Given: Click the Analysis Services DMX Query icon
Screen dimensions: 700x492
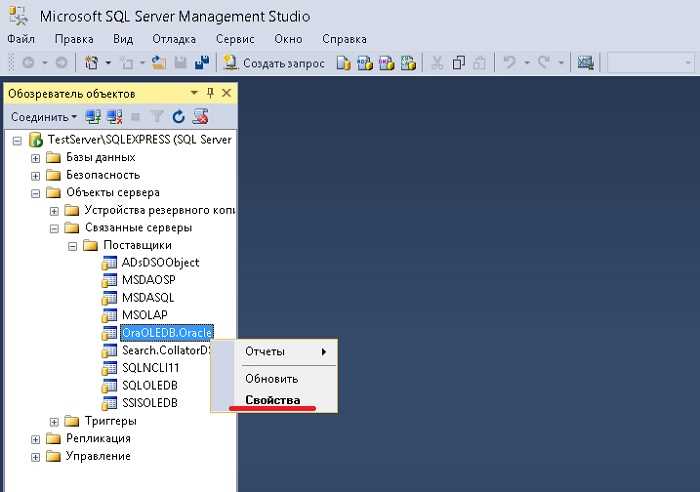Looking at the screenshot, I should (x=386, y=63).
